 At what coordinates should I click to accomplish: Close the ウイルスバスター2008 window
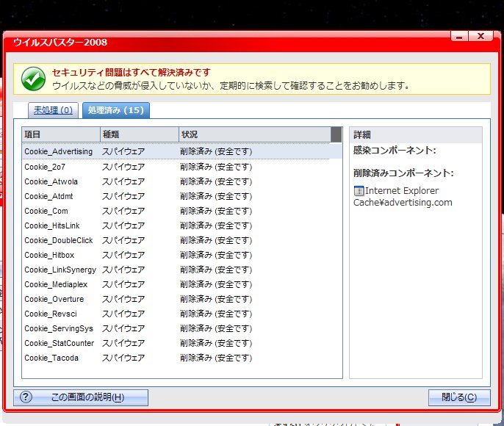coord(480,36)
